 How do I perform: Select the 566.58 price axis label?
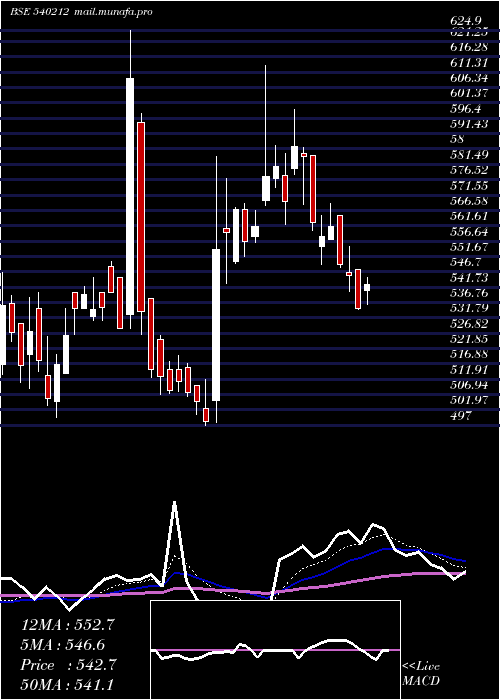tap(470, 200)
